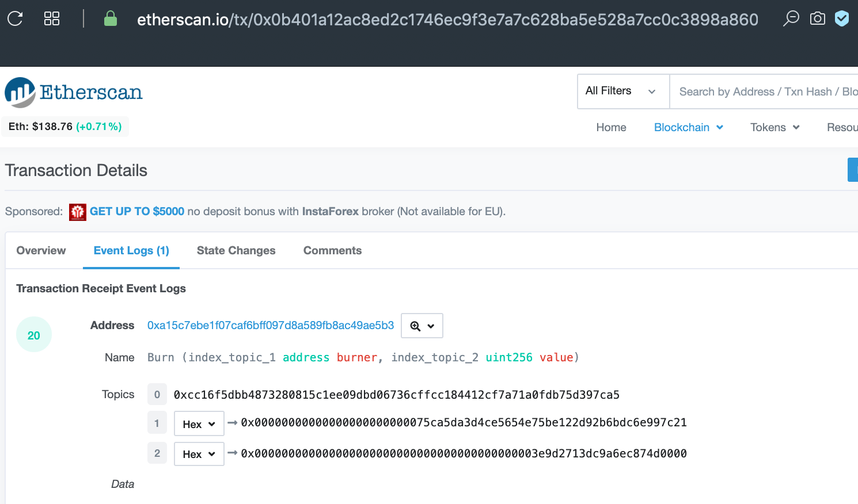Click the contract address 0xa15c7ebe link
Image resolution: width=858 pixels, height=504 pixels.
[x=271, y=326]
